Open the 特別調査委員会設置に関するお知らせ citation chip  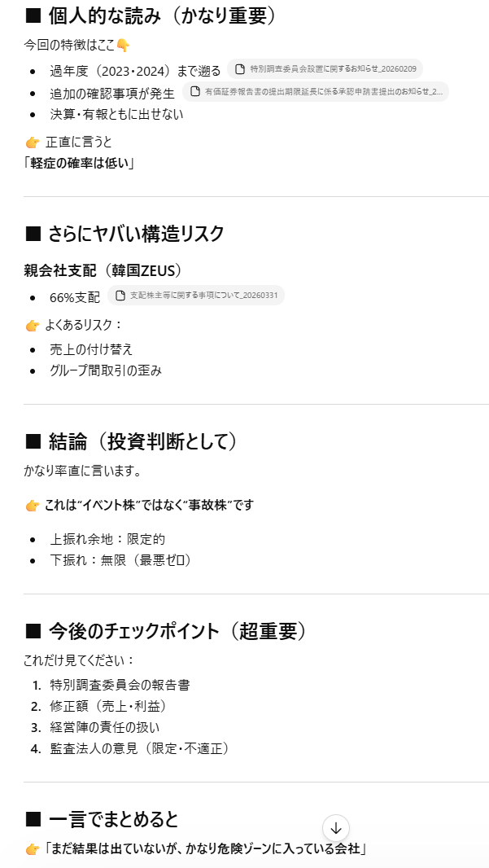[x=325, y=70]
